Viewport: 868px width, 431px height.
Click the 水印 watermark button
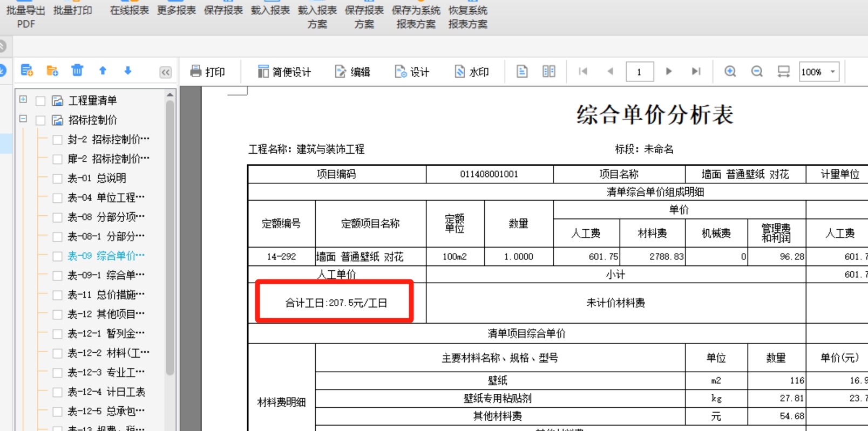click(471, 72)
